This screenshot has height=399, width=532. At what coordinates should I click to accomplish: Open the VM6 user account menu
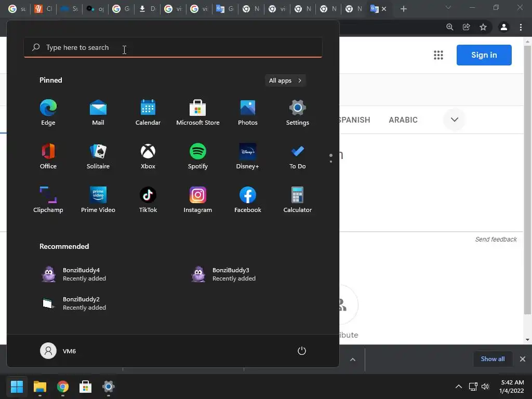pos(58,351)
